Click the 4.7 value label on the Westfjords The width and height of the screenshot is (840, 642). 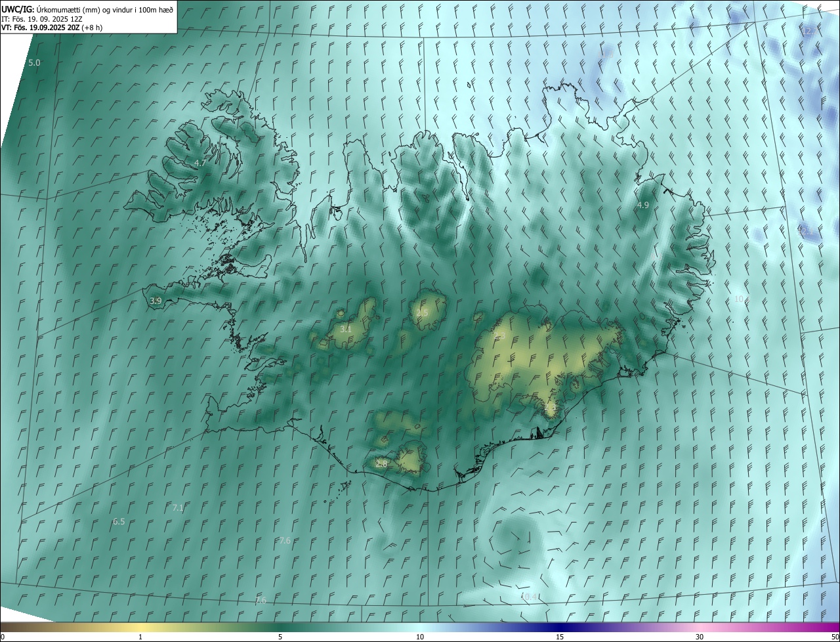(200, 162)
